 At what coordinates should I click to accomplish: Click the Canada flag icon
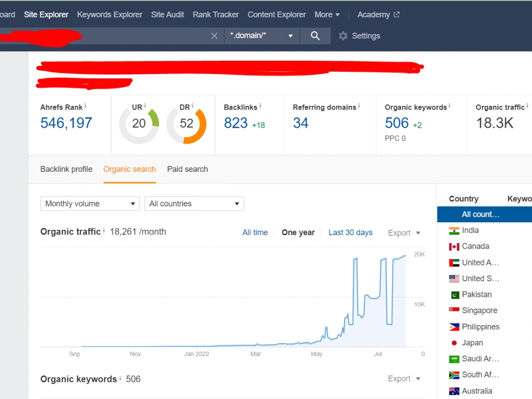click(454, 247)
